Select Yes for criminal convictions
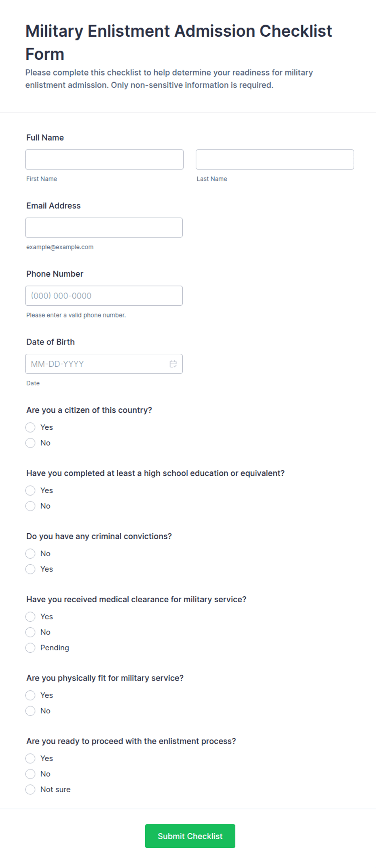 pos(30,569)
